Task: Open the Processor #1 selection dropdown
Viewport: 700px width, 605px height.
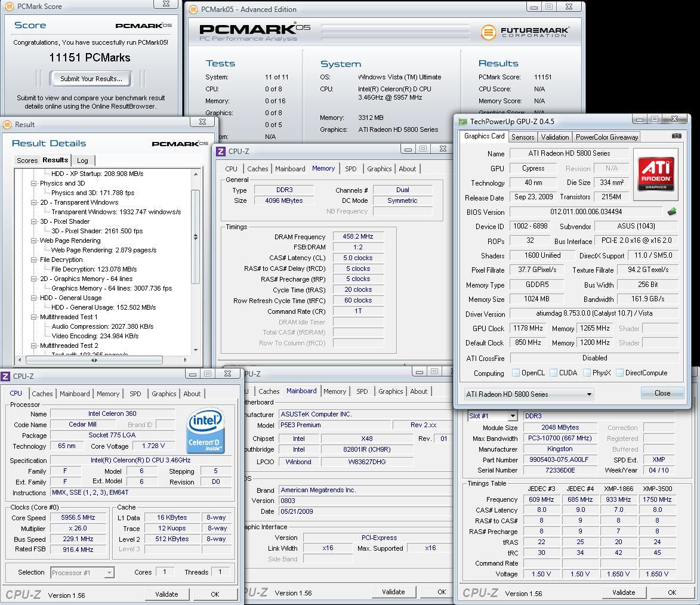Action: coord(82,572)
